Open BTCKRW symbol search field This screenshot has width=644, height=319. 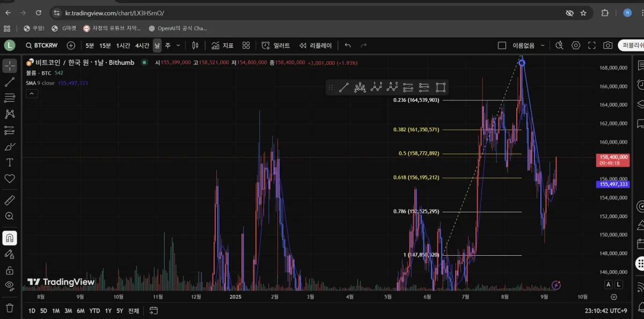point(44,46)
